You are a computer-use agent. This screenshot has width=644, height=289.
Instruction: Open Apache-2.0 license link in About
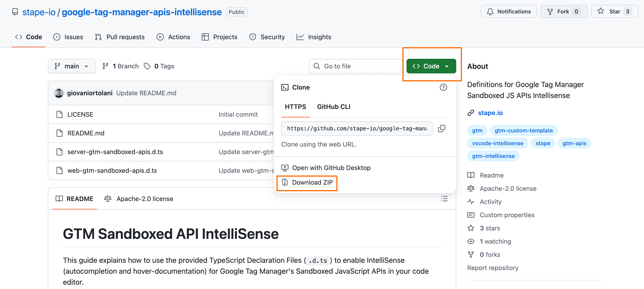(508, 188)
